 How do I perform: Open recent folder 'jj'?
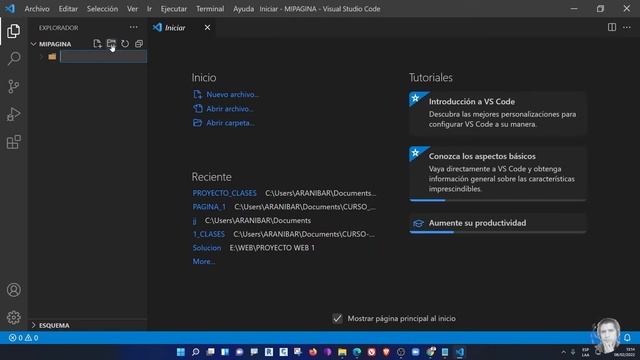(x=194, y=220)
